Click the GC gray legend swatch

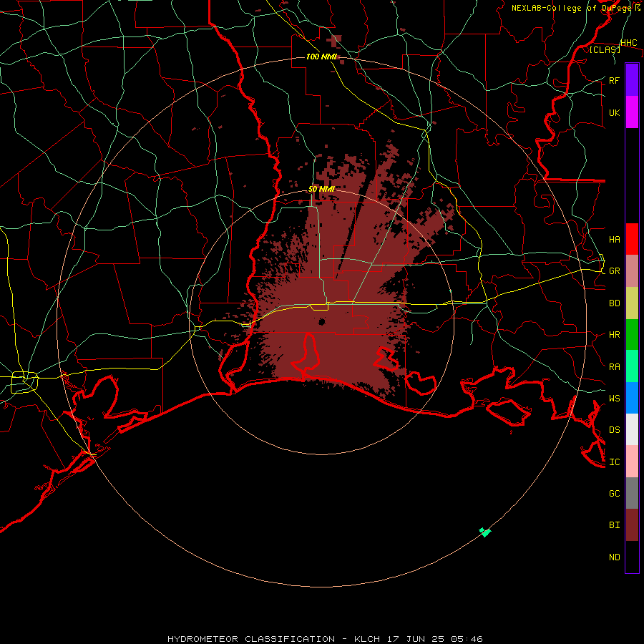click(x=632, y=493)
